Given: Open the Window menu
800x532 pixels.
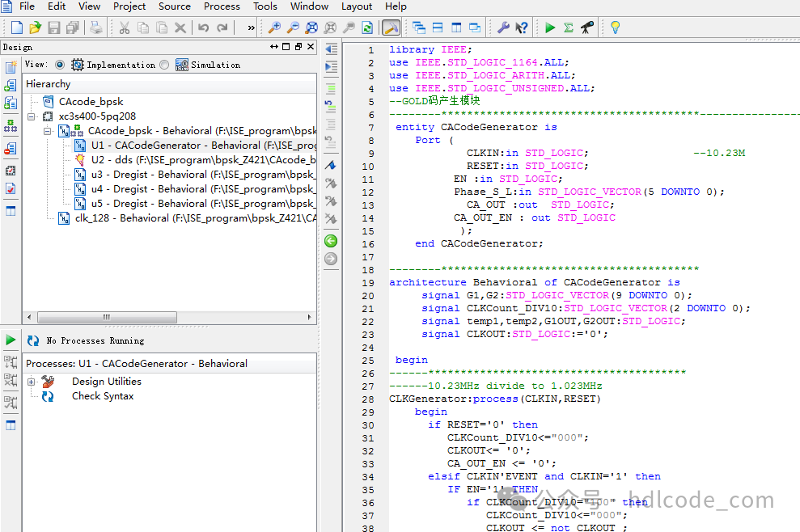Looking at the screenshot, I should (309, 6).
